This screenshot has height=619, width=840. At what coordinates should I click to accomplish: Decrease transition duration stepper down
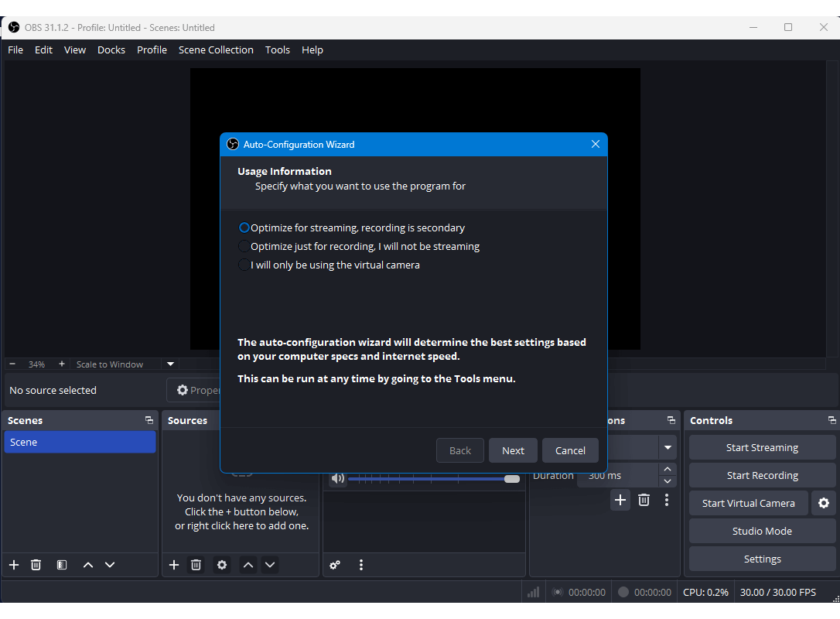point(668,481)
